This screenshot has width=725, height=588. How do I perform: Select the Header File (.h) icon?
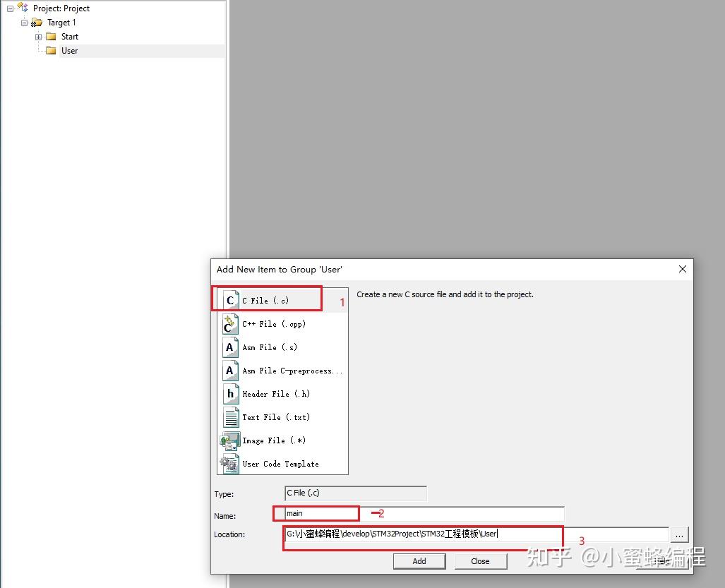pyautogui.click(x=230, y=394)
